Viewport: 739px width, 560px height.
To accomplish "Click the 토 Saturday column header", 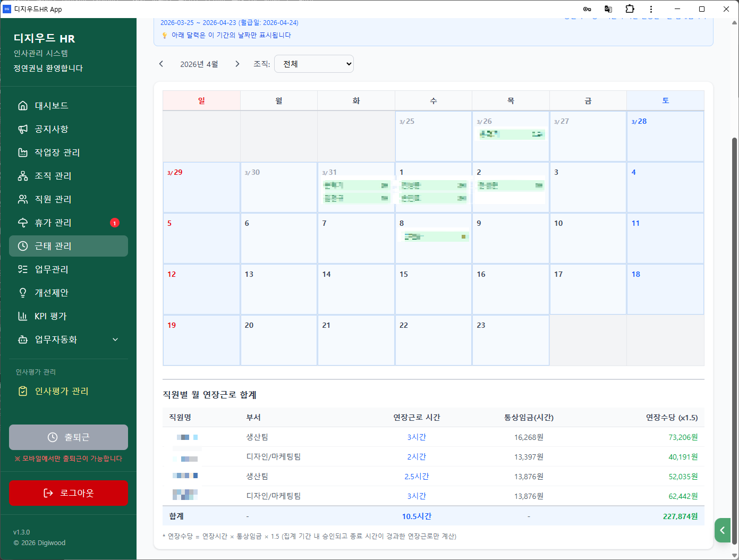I will [665, 100].
